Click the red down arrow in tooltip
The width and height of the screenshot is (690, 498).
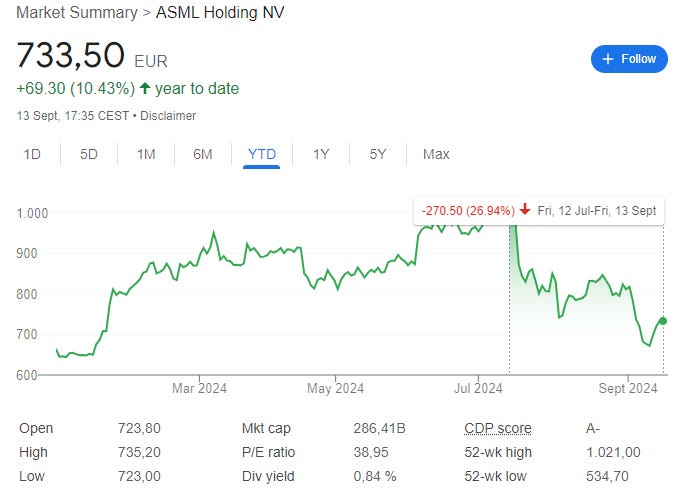click(525, 209)
